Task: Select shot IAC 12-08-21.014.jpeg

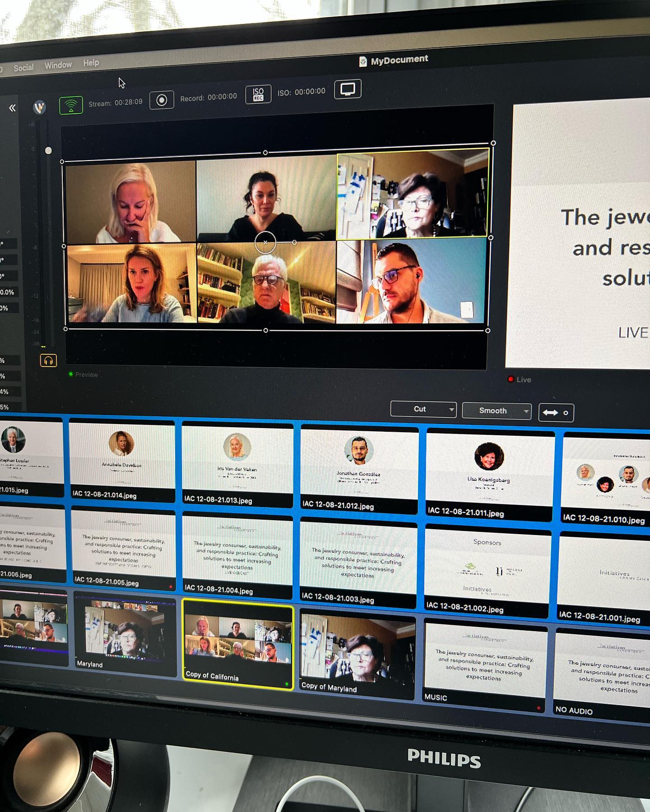Action: pyautogui.click(x=122, y=461)
